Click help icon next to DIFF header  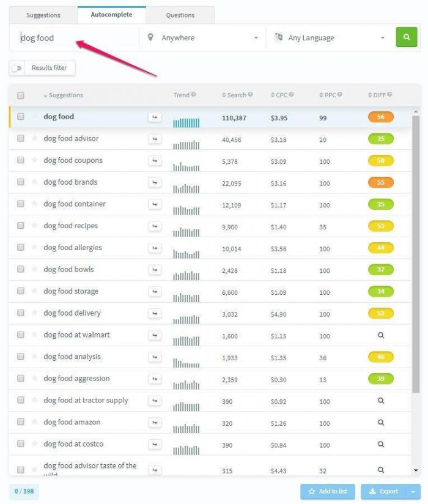pyautogui.click(x=389, y=94)
